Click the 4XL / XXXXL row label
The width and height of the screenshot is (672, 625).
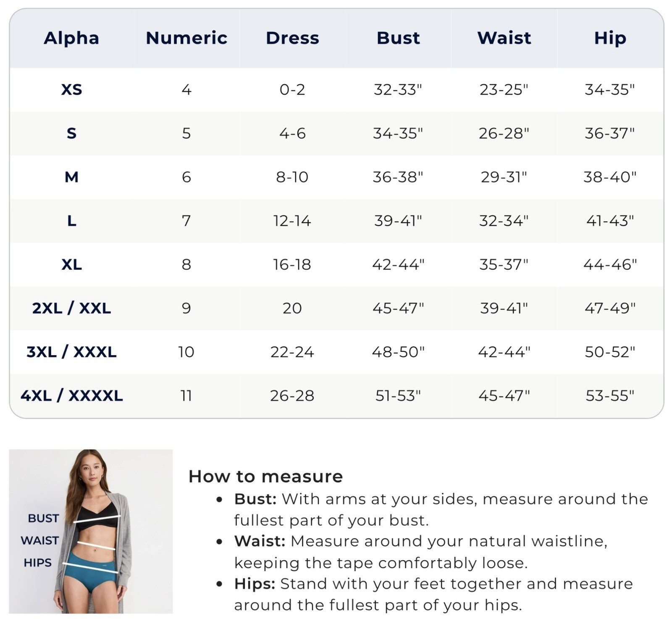(x=71, y=396)
